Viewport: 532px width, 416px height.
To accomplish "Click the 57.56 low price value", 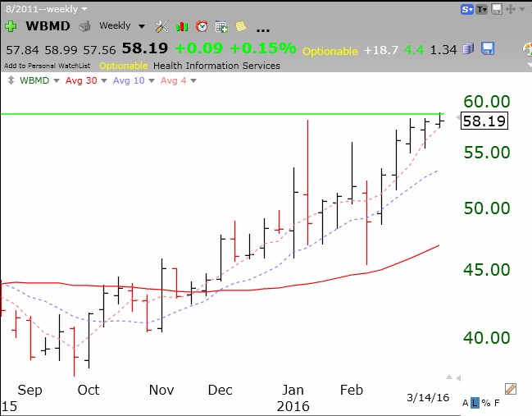I will tap(99, 50).
